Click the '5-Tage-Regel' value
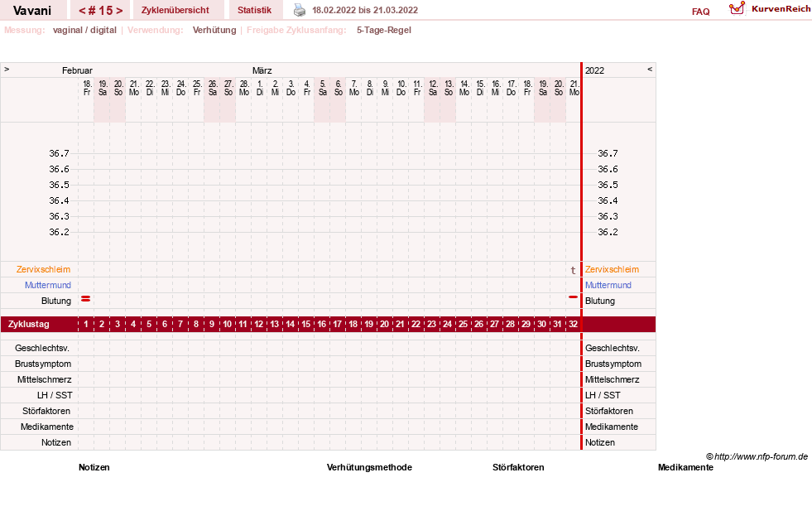Image resolution: width=812 pixels, height=516 pixels. 384,30
